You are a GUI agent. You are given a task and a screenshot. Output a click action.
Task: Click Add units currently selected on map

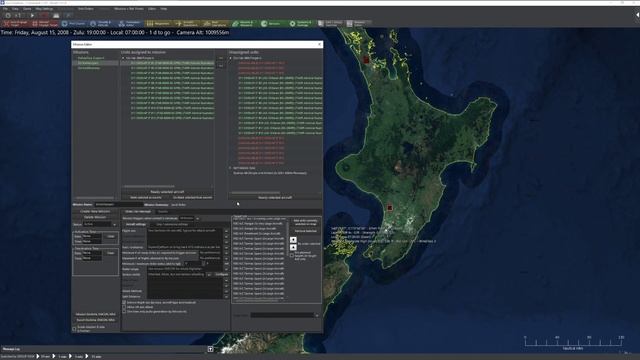[305, 222]
